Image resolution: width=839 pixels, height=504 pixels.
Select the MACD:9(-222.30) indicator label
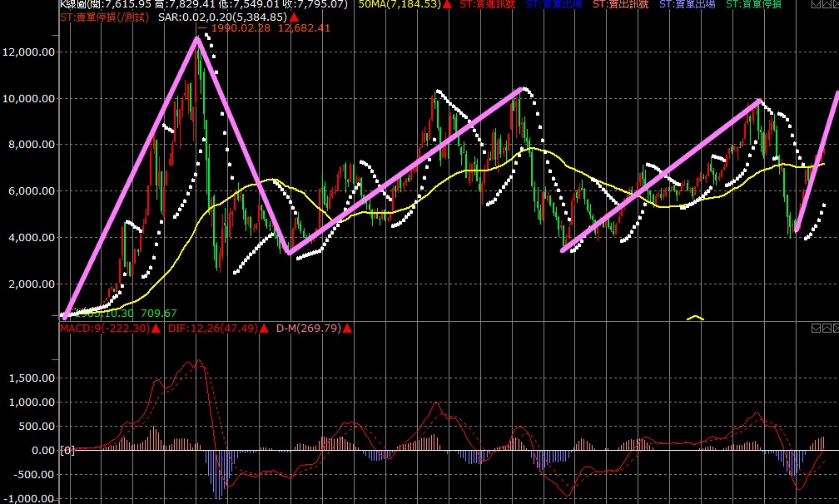coord(105,329)
